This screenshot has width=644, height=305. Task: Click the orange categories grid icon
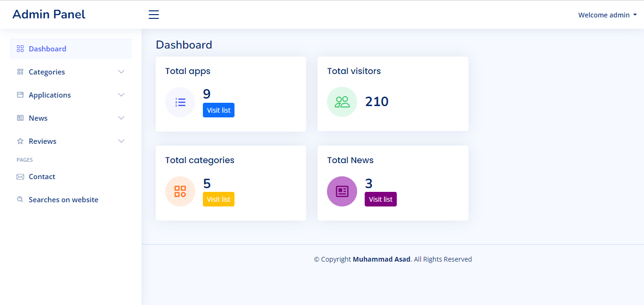click(x=180, y=191)
